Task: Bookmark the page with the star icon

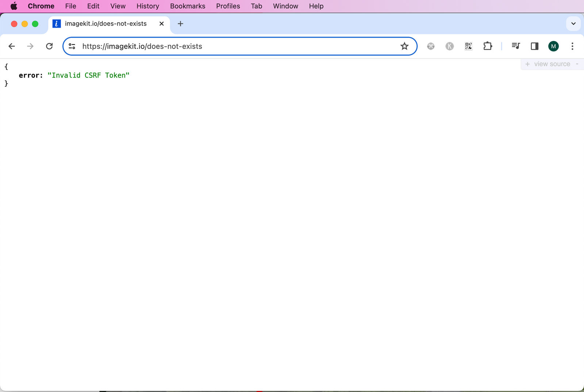Action: click(404, 46)
